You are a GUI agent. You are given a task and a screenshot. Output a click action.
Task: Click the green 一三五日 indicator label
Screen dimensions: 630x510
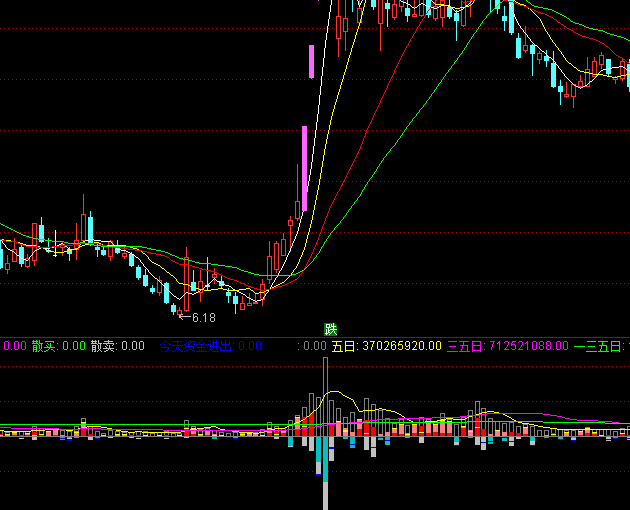pos(598,347)
